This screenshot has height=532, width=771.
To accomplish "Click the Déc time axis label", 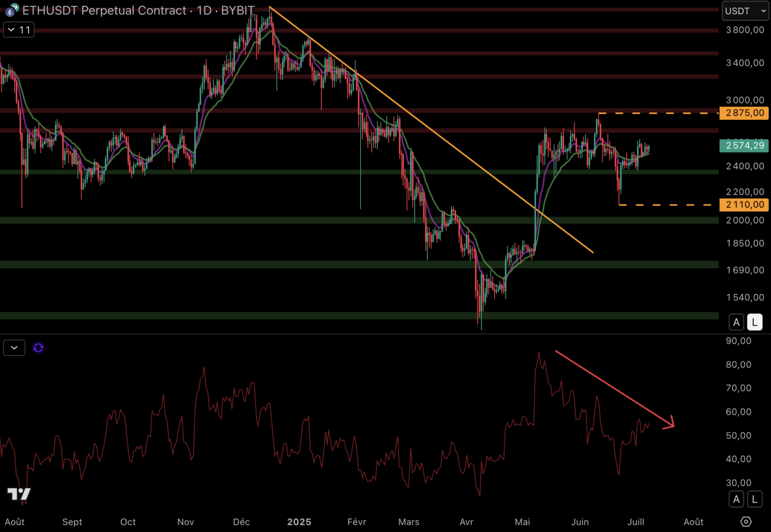I will pos(241,522).
